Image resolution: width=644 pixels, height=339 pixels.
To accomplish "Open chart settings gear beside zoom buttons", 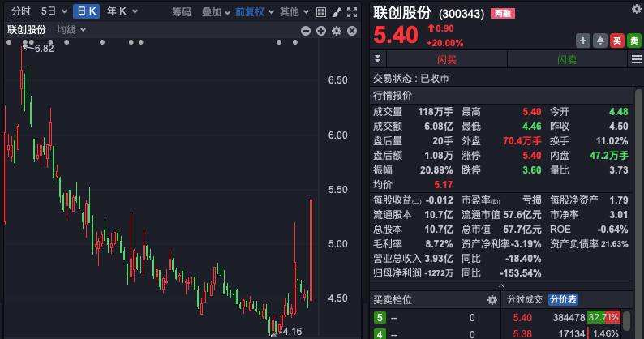I will 336,30.
